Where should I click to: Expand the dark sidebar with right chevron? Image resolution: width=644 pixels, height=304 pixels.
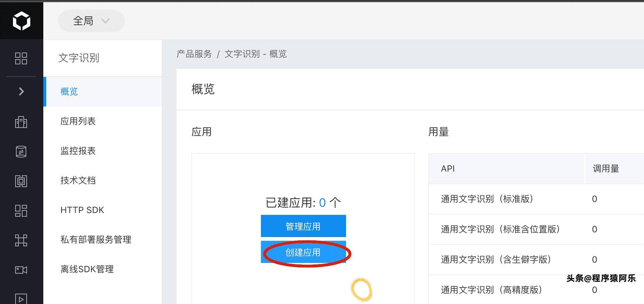(21, 91)
